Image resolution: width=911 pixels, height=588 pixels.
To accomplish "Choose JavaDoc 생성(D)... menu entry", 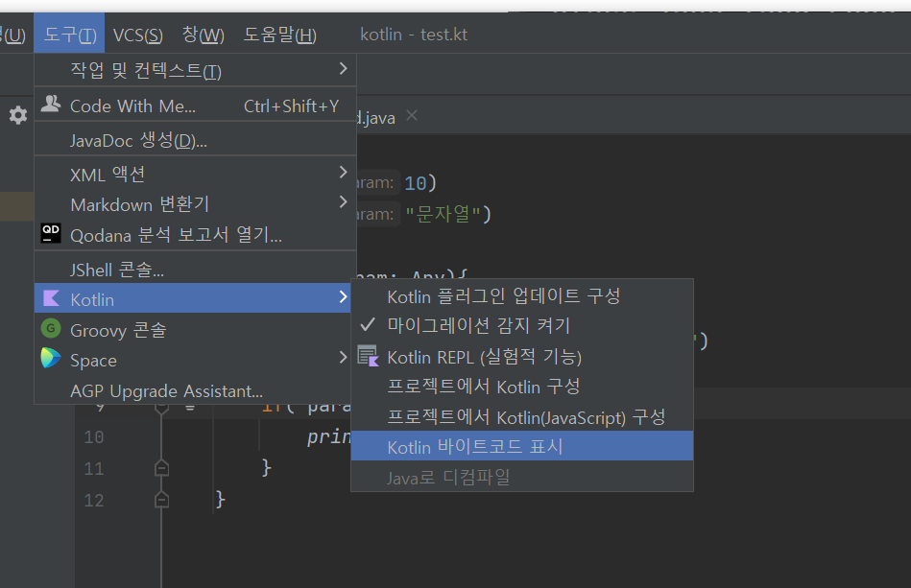I will click(x=195, y=140).
